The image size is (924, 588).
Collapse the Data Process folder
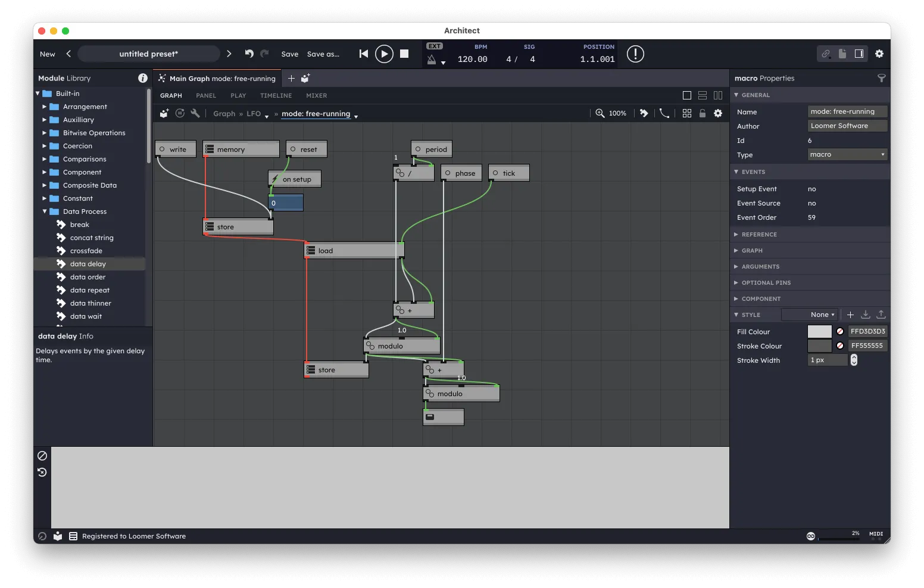[44, 211]
